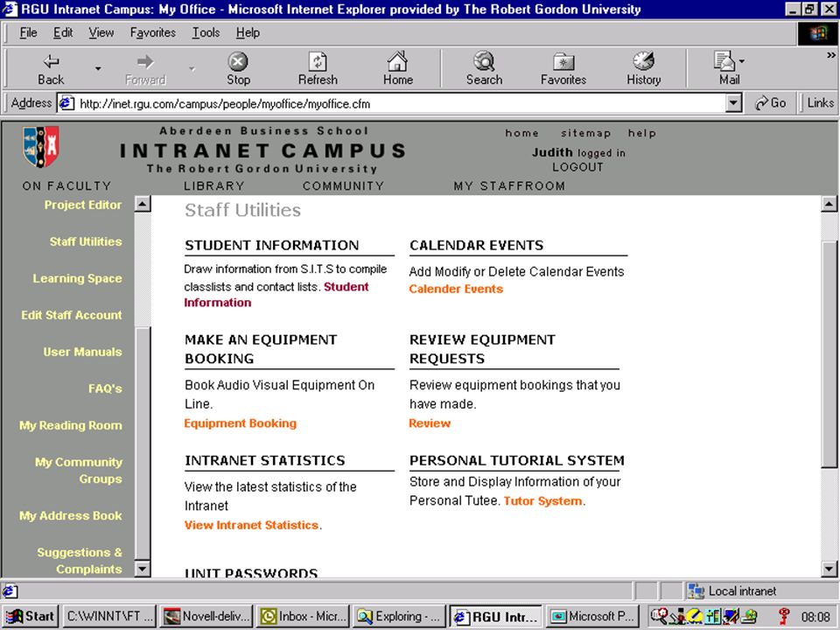Follow the Calender Events link
Image resolution: width=840 pixels, height=630 pixels.
(456, 289)
